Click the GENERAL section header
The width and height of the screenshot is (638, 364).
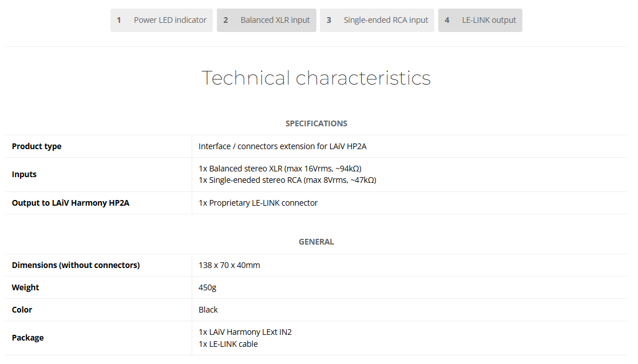(316, 242)
